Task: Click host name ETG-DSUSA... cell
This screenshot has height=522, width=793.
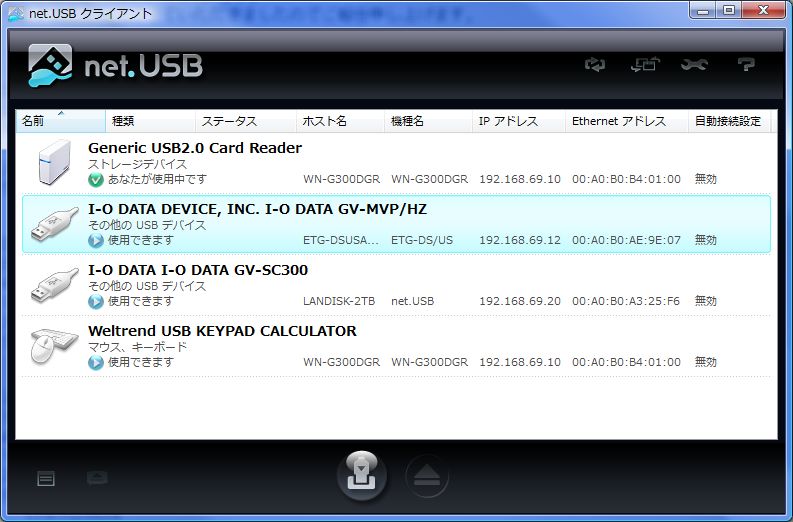Action: click(341, 240)
